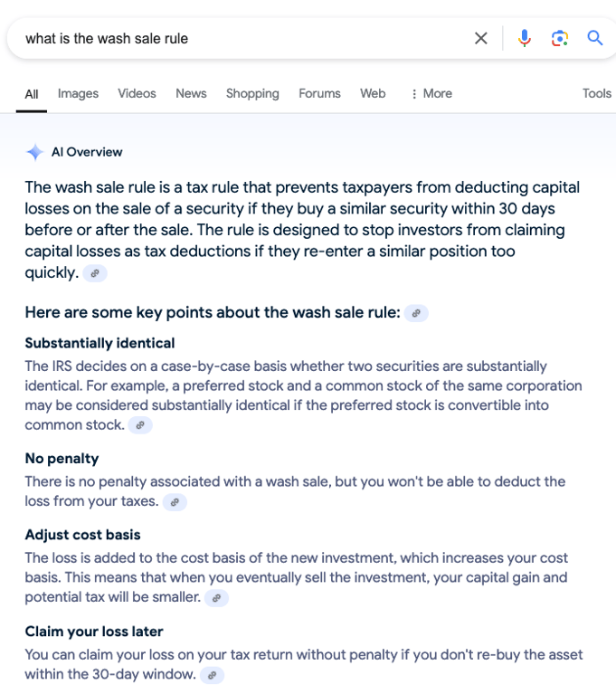
Task: Open Google Lens image search icon
Action: (560, 39)
